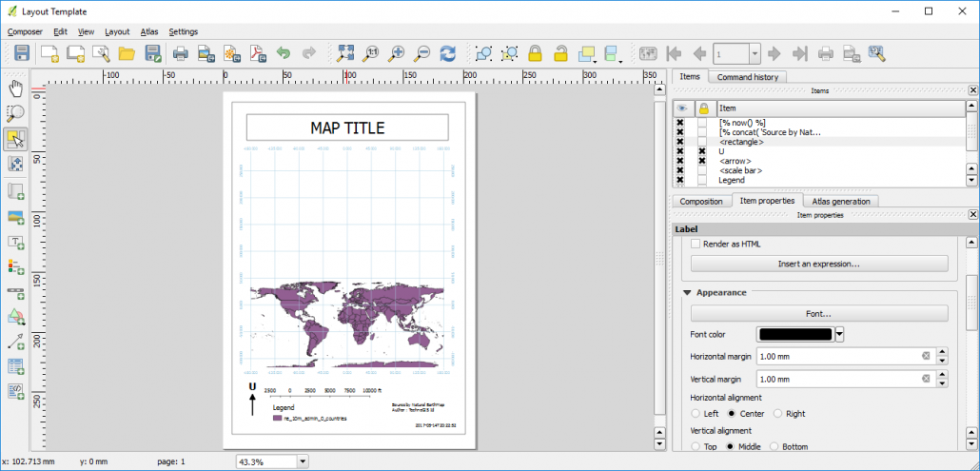Select the Pan composer hand tool
This screenshot has width=980, height=471.
click(15, 88)
